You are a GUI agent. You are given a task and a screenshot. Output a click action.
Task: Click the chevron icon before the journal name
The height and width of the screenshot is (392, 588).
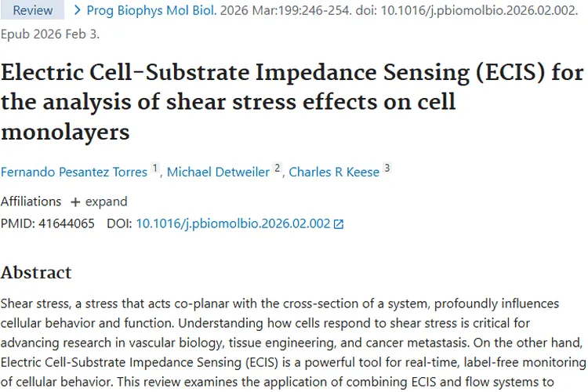77,11
